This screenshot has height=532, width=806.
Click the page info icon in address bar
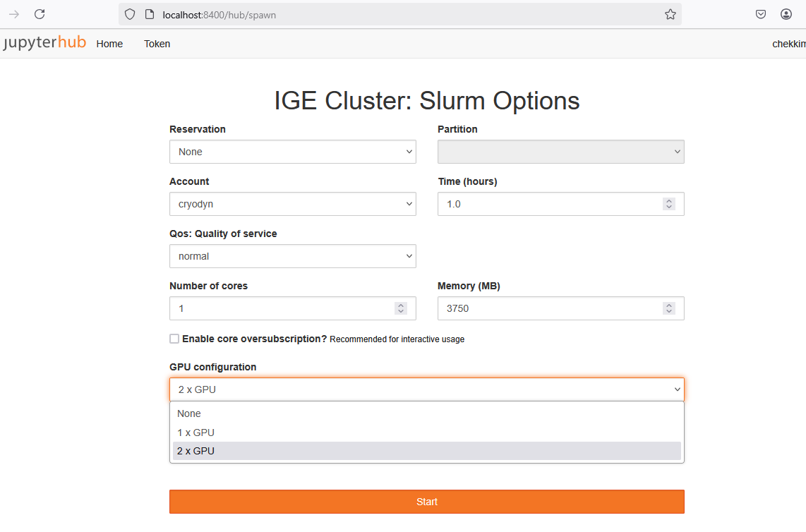(x=149, y=14)
